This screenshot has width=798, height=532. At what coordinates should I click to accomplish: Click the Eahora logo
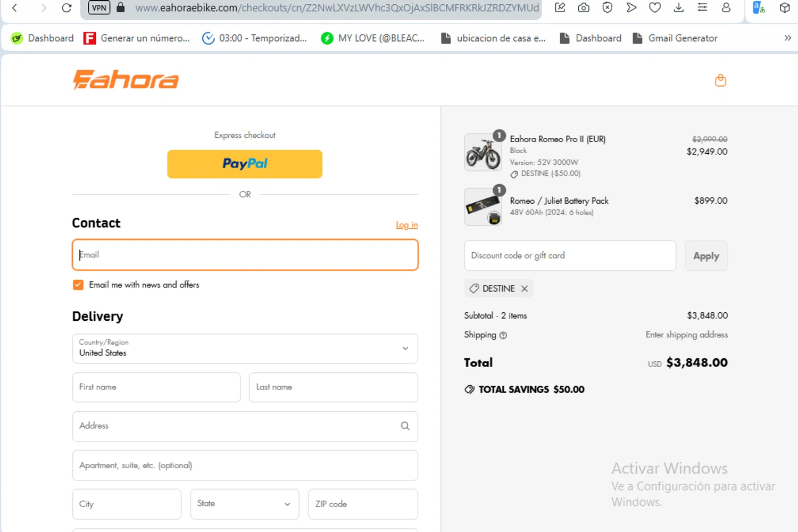(126, 80)
